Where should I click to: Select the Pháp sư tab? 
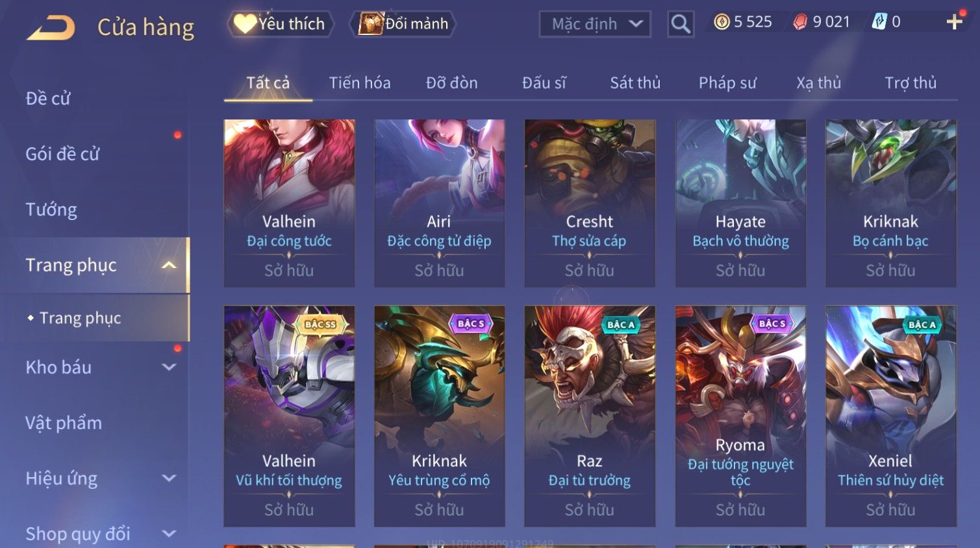pos(727,83)
